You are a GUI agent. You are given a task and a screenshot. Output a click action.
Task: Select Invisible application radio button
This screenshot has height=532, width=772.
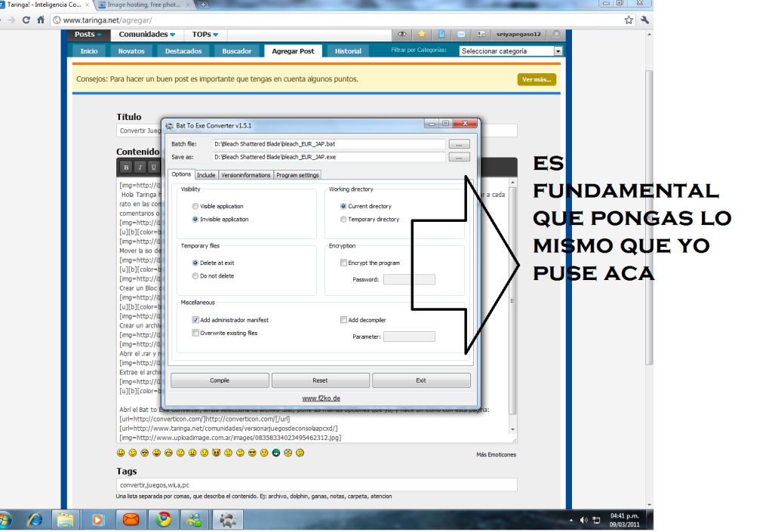pos(195,220)
